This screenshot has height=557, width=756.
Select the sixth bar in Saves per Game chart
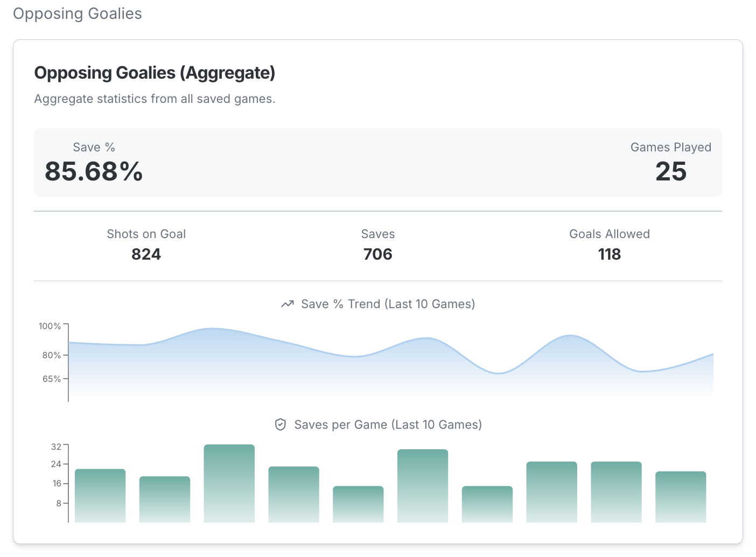(423, 486)
